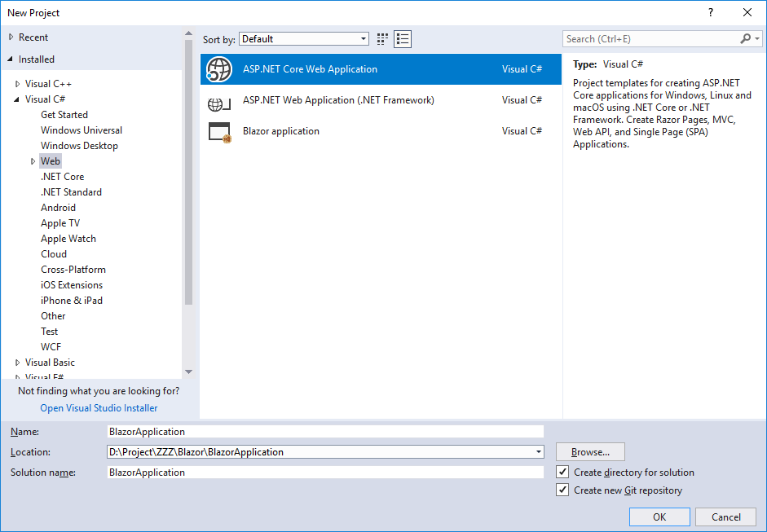Select the Visual Basic tree item
Screen dimensions: 767x532
50,363
